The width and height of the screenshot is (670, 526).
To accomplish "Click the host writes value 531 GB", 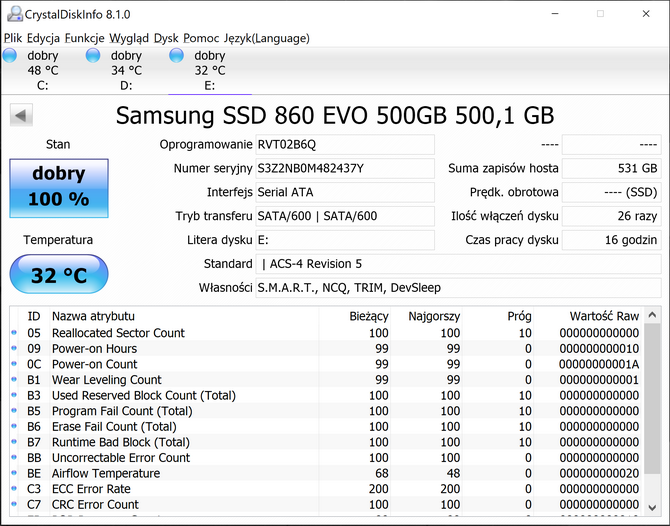I will [x=611, y=168].
